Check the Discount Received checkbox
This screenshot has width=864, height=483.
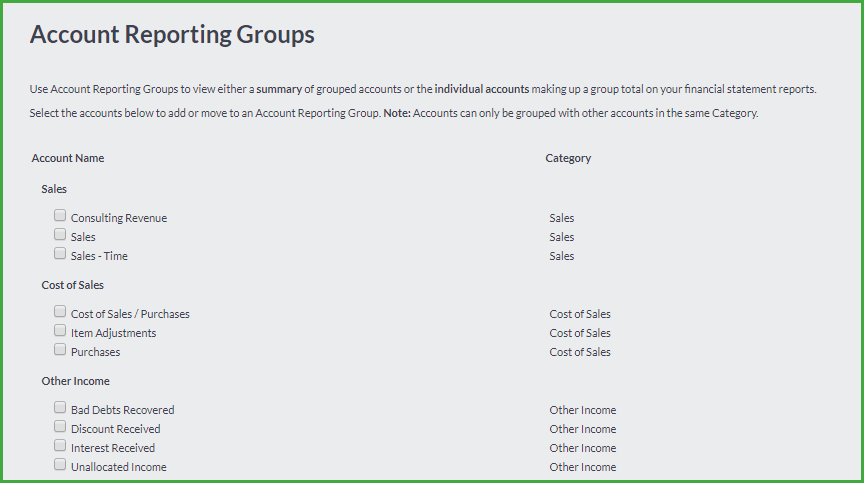pos(60,426)
